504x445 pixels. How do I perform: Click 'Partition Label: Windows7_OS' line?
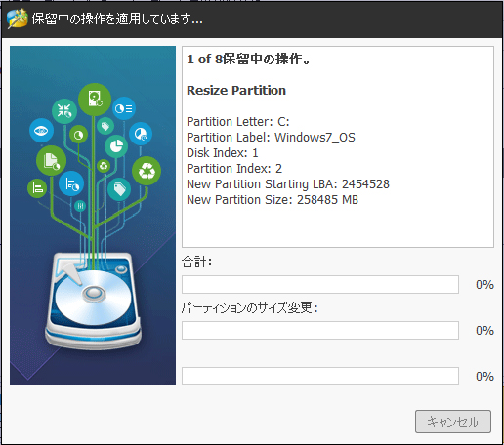(271, 138)
